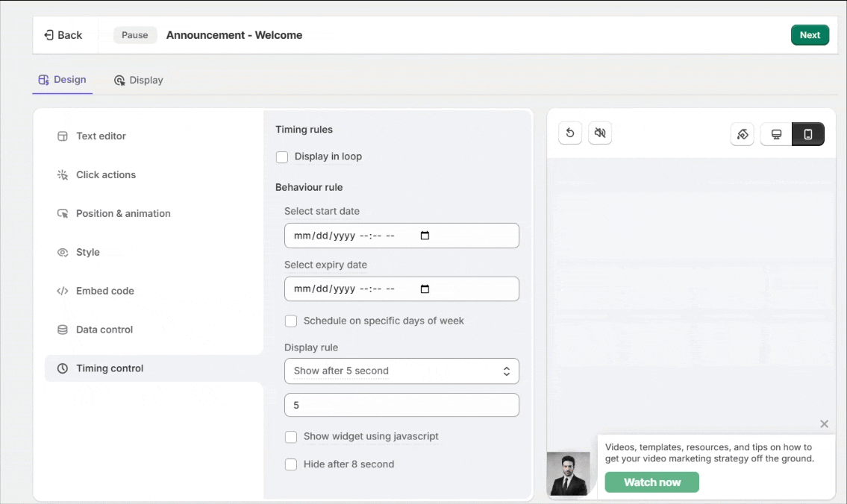Enable Show widget using javascript

(x=291, y=437)
